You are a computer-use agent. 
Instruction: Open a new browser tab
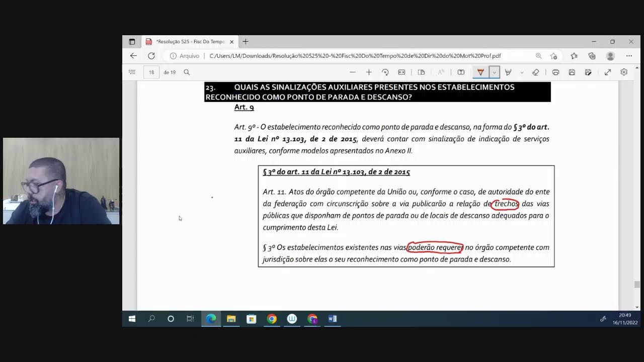point(246,42)
